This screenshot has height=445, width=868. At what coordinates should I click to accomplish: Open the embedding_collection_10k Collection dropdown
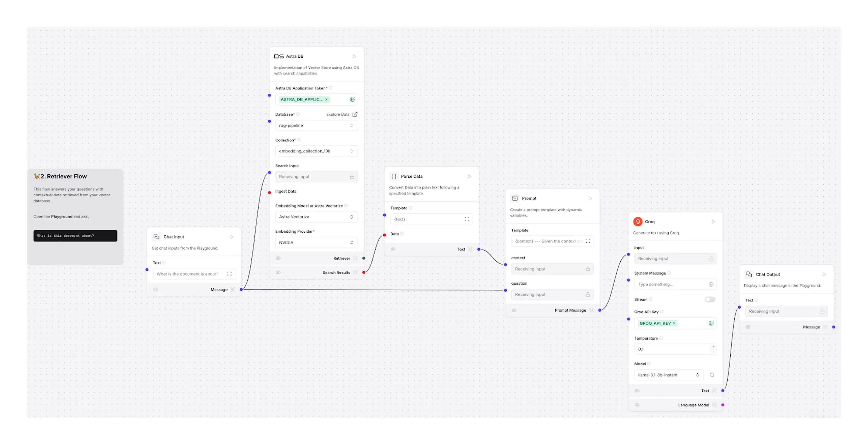(x=316, y=151)
